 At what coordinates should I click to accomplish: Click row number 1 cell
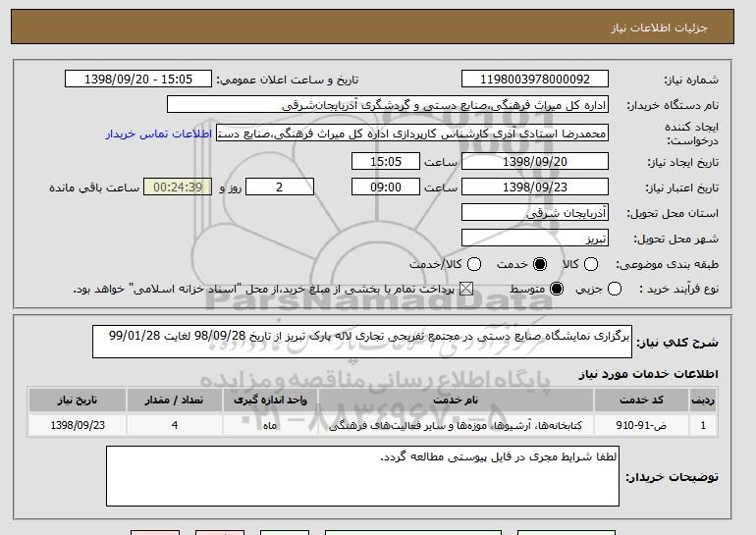coord(703,425)
